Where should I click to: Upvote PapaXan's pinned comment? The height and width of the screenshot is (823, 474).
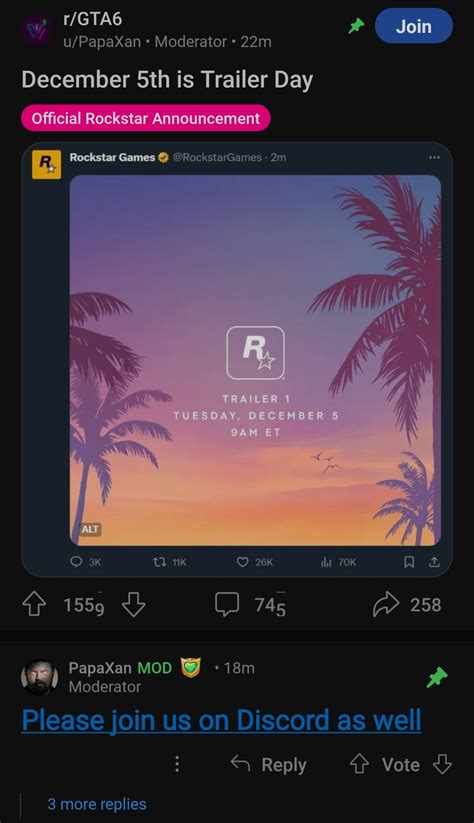coord(359,764)
